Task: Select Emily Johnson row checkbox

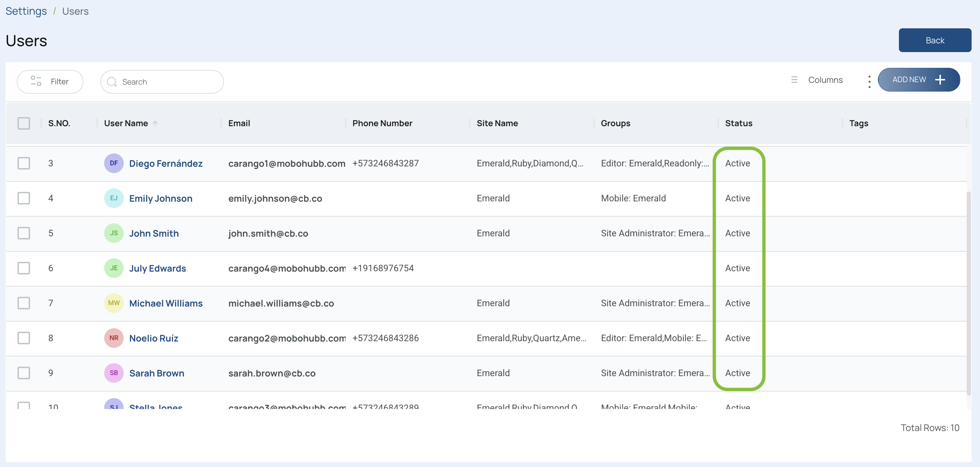Action: point(24,198)
